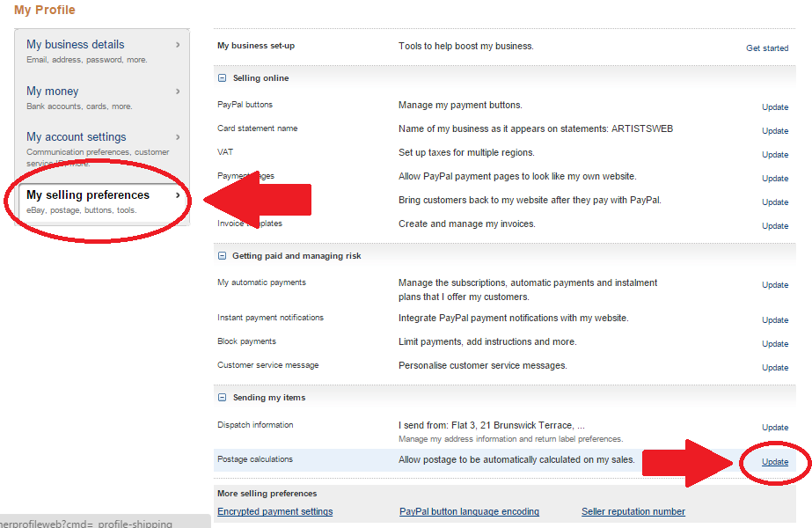812x528 pixels.
Task: Update My automatic payments
Action: point(774,285)
